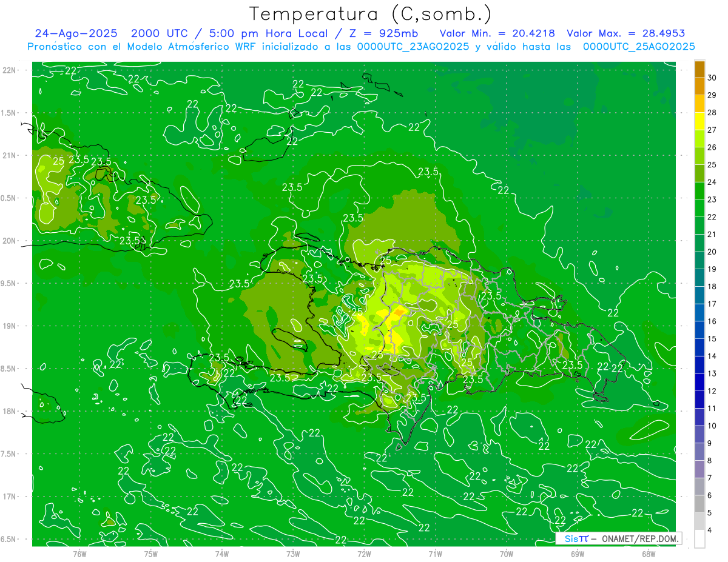Pick the legend color band between 16 and 17
The image size is (728, 562).
pos(699,312)
